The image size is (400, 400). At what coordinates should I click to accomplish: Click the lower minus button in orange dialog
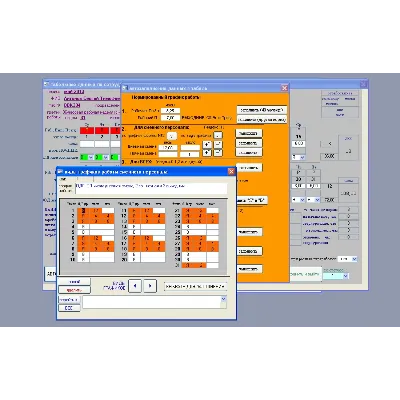click(x=218, y=153)
